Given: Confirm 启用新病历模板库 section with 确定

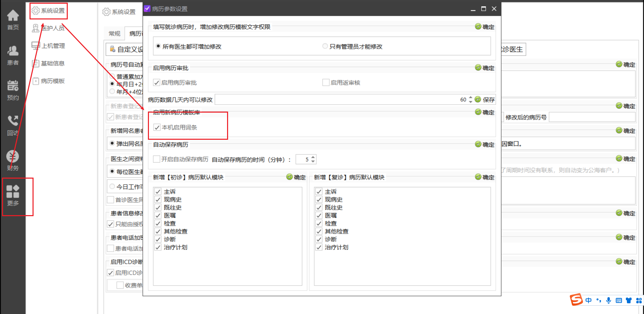Looking at the screenshot, I should (x=485, y=112).
